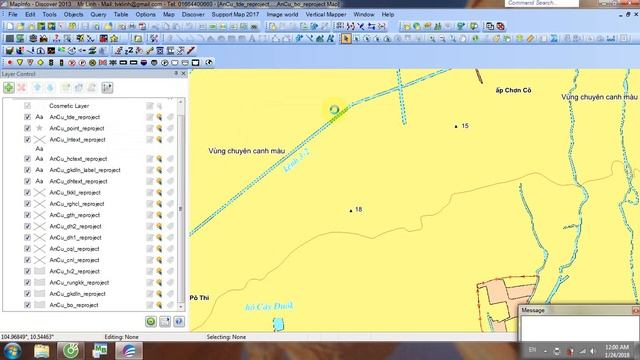Select the Cosmetic Layer row
This screenshot has height=360, width=640.
69,106
